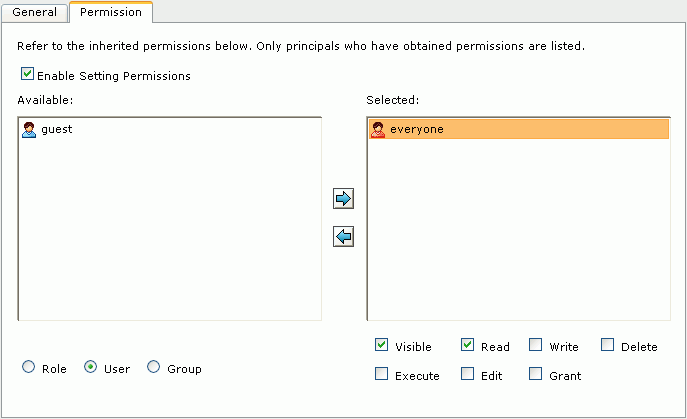Click the guest user icon
This screenshot has height=419, width=687.
click(29, 130)
